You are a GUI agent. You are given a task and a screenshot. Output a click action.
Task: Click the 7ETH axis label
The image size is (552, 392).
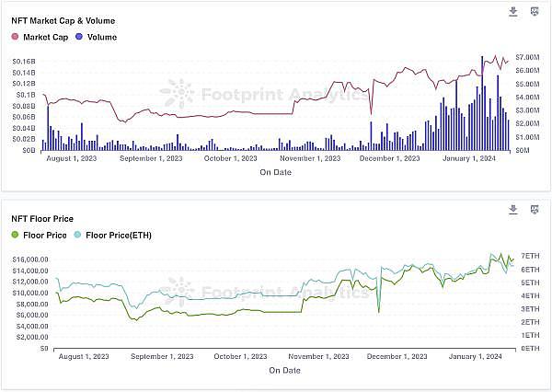pos(531,255)
